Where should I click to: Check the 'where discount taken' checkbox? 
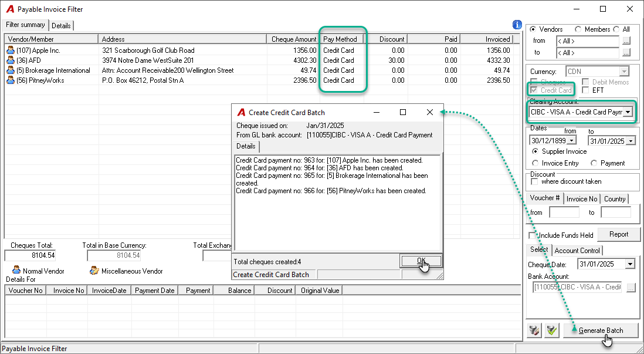(534, 181)
